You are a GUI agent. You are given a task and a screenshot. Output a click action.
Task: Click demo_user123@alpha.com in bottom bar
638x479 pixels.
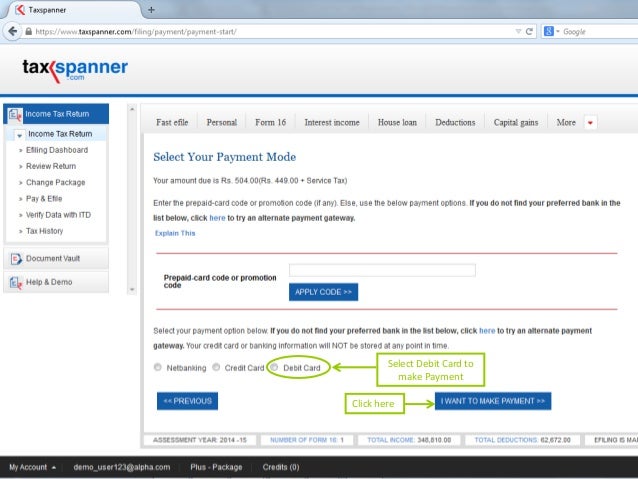tap(122, 467)
